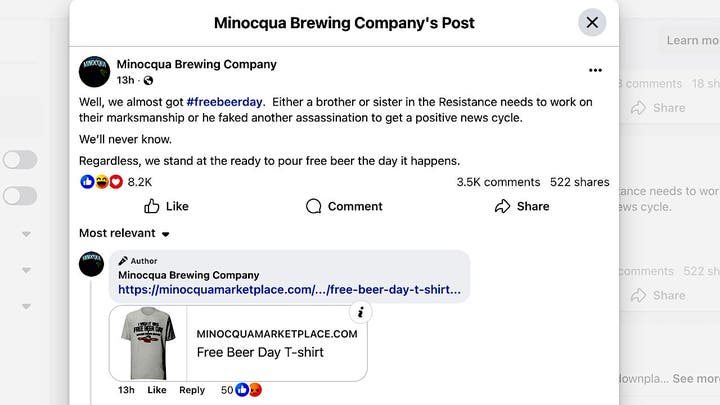Open the three-dot post options menu

(x=595, y=70)
